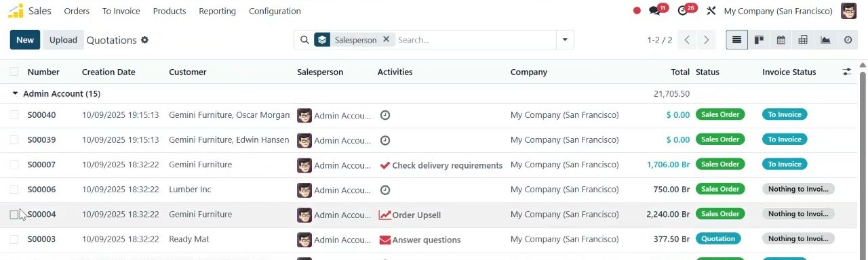Sort by the Total column header
868x260 pixels.
pyautogui.click(x=680, y=72)
